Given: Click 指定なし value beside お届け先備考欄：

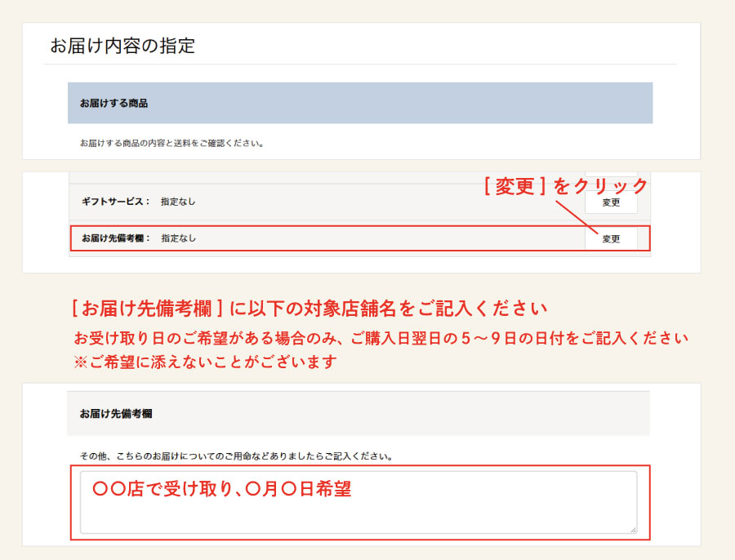Looking at the screenshot, I should 178,238.
